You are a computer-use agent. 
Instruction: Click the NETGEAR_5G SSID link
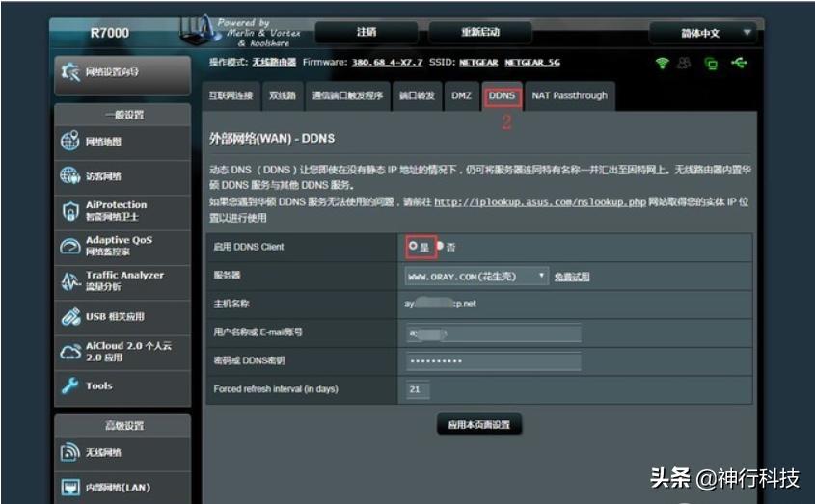click(532, 63)
